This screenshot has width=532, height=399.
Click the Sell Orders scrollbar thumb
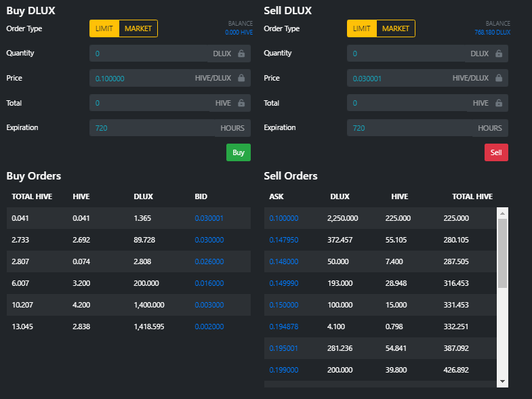pos(502,253)
